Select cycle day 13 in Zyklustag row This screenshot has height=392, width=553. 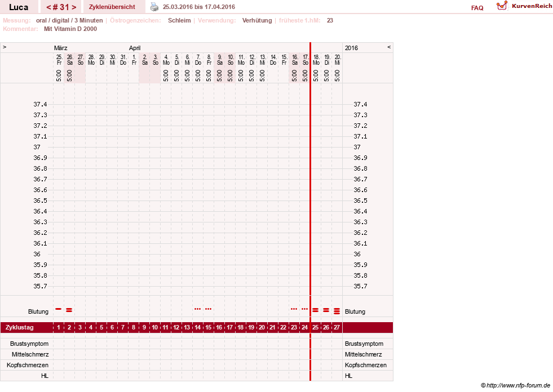pyautogui.click(x=187, y=327)
